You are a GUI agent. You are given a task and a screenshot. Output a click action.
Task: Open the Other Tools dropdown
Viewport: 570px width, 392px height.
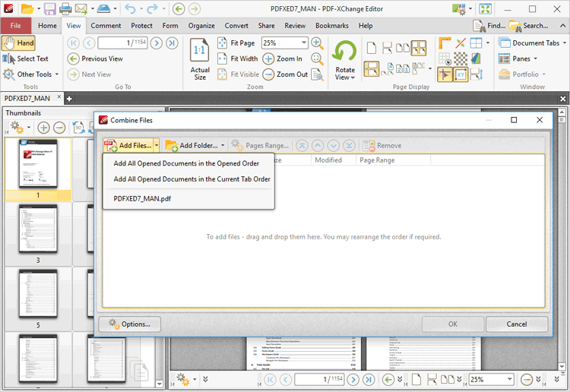[30, 74]
